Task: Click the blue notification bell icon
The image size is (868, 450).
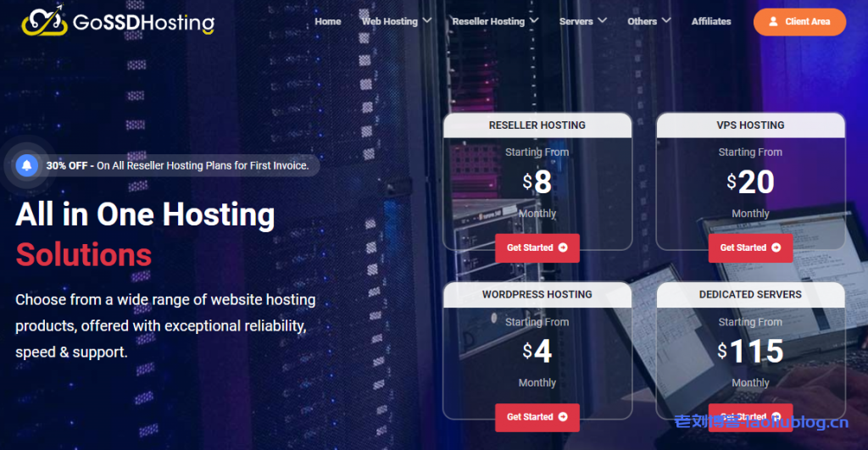Action: pyautogui.click(x=27, y=165)
